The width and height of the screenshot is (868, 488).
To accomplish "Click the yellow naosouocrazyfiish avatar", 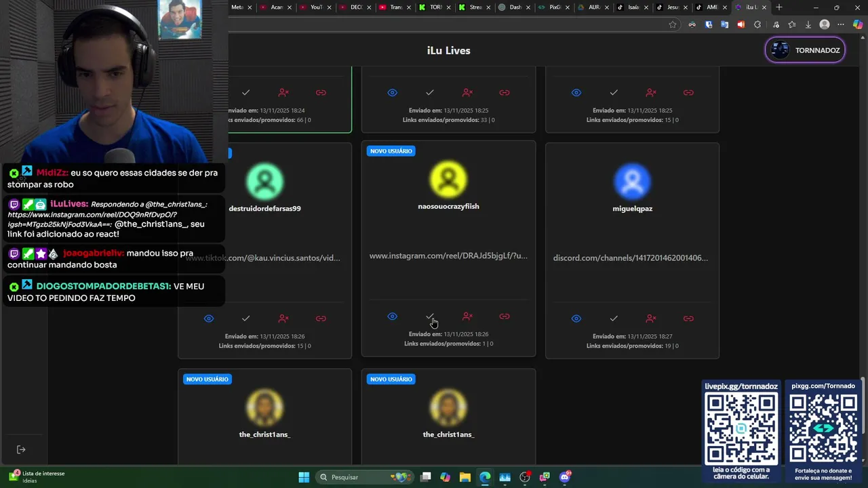I will pos(448,179).
